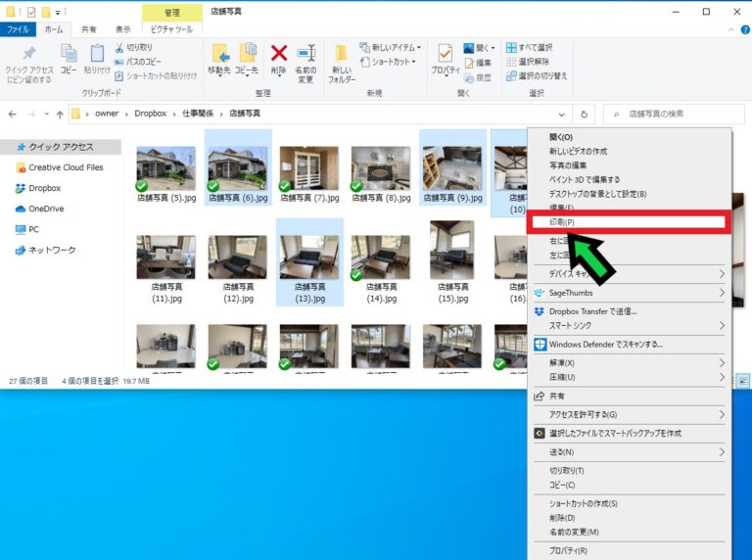Choose Properties (R) in the context menu
This screenshot has width=752, height=560.
click(629, 551)
